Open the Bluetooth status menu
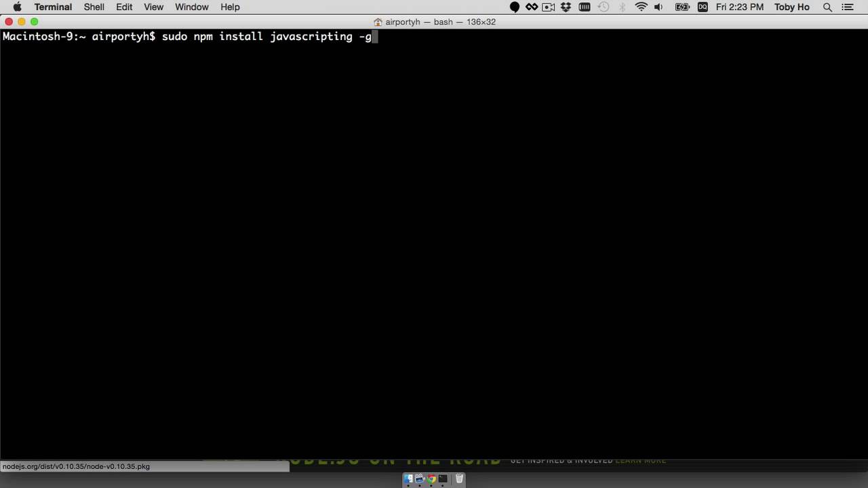 coord(623,7)
